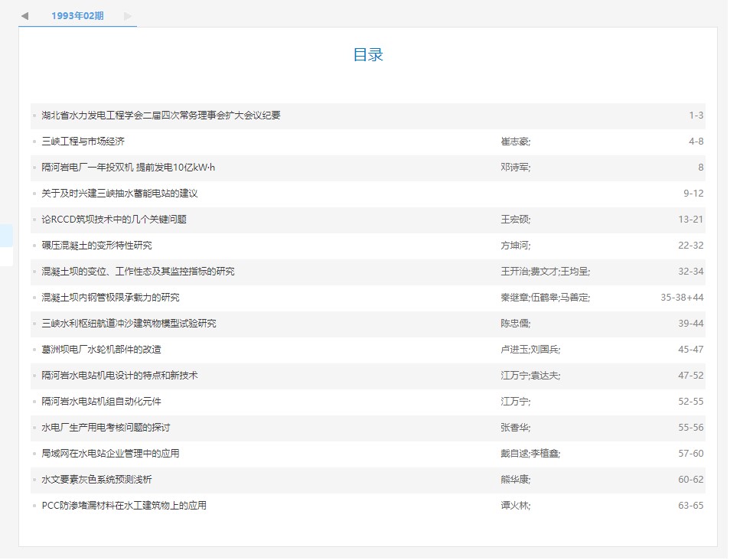Click page range 63-65
The height and width of the screenshot is (560, 740).
point(691,505)
